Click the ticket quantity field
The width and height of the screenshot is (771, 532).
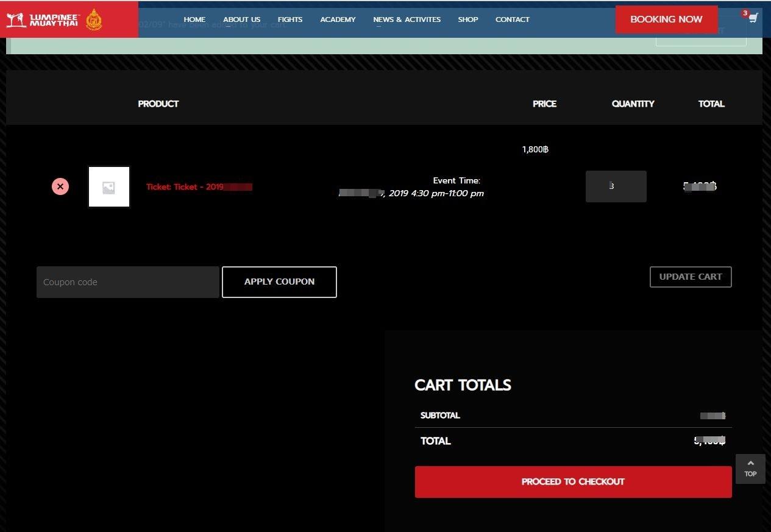[x=616, y=186]
